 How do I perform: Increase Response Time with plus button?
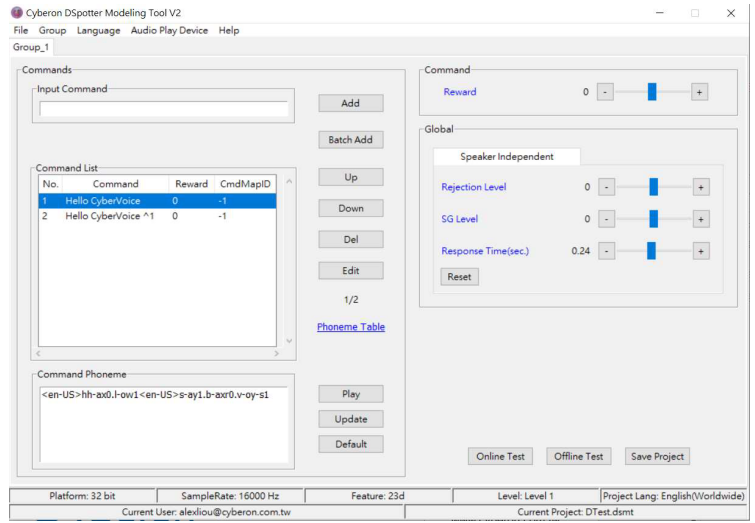701,251
